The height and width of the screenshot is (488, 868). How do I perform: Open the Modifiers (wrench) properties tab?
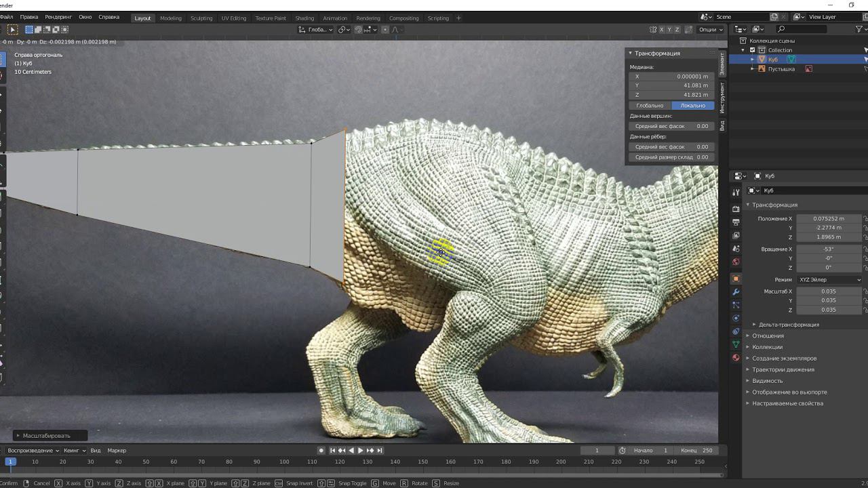(x=736, y=291)
